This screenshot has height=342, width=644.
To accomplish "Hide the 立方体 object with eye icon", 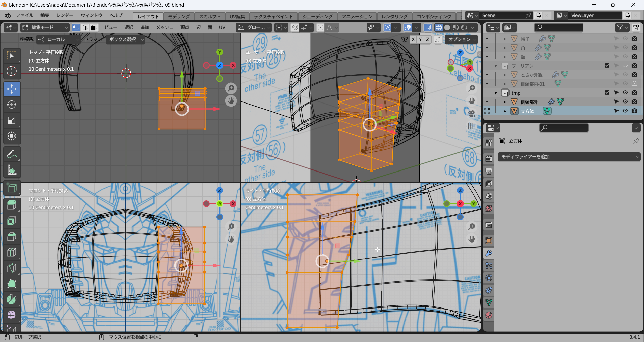I will tap(625, 111).
